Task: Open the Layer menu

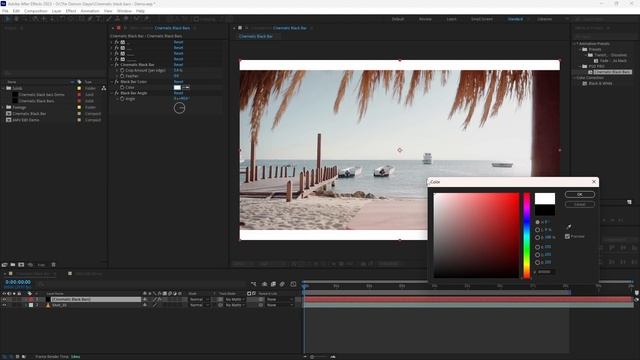Action: tap(56, 11)
